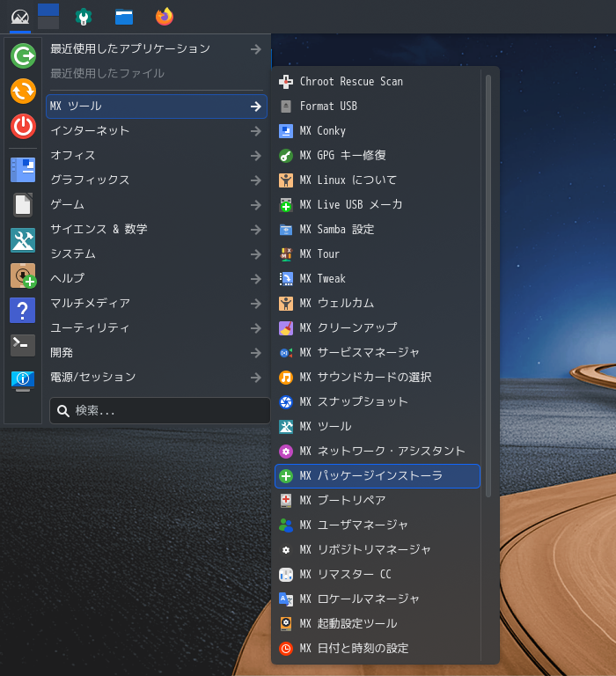Expand the システム category
This screenshot has height=676, width=616.
tap(157, 253)
